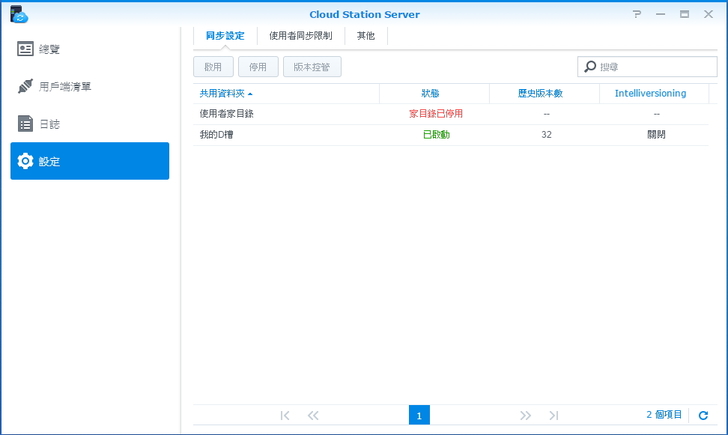
Task: Switch to the 使用者同步限制 tab
Action: [301, 36]
